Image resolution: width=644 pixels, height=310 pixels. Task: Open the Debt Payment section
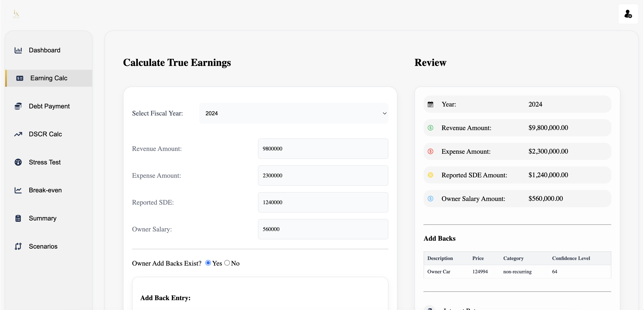click(49, 106)
